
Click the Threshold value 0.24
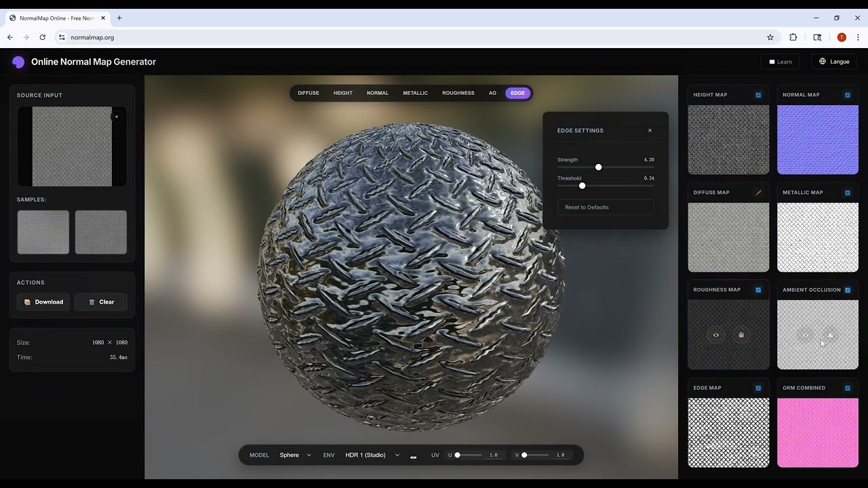click(649, 178)
